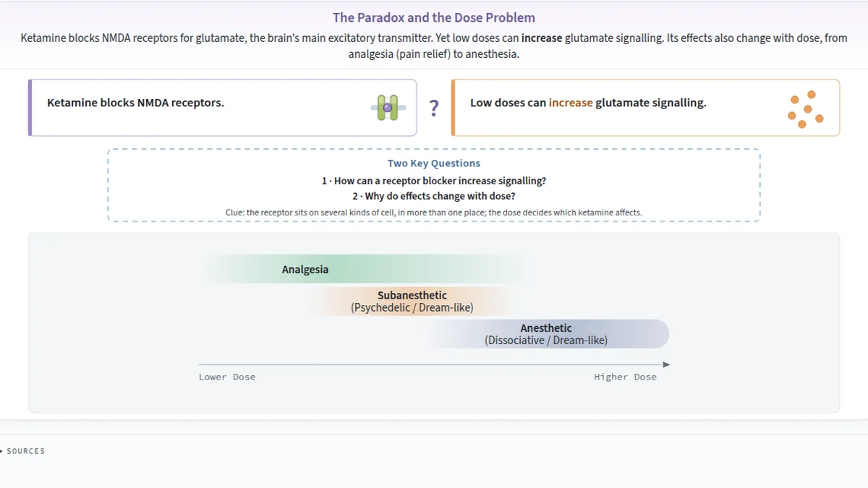Click the dose axis line

pos(431,364)
